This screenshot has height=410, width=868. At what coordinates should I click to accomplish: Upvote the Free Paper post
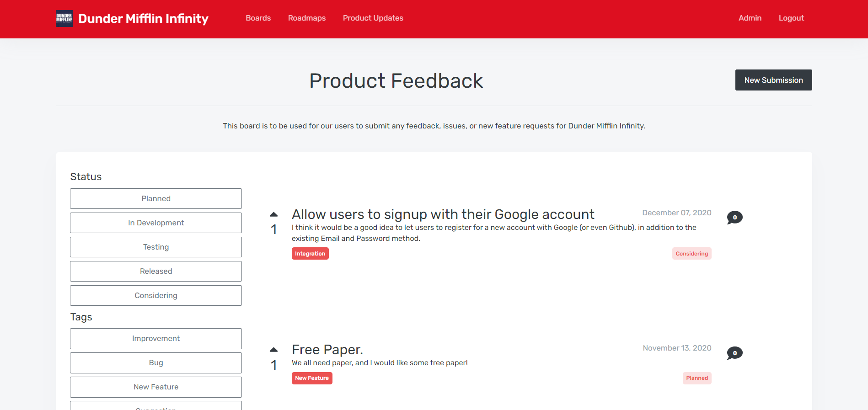click(x=273, y=350)
